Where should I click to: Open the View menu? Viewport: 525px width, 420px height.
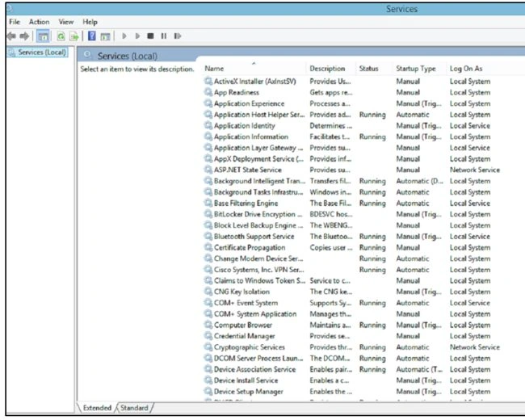pyautogui.click(x=66, y=22)
